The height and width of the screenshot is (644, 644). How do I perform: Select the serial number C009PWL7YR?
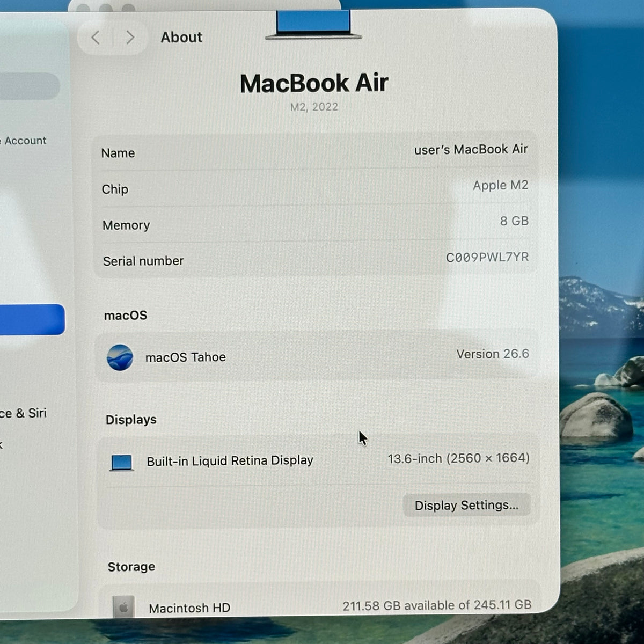487,257
